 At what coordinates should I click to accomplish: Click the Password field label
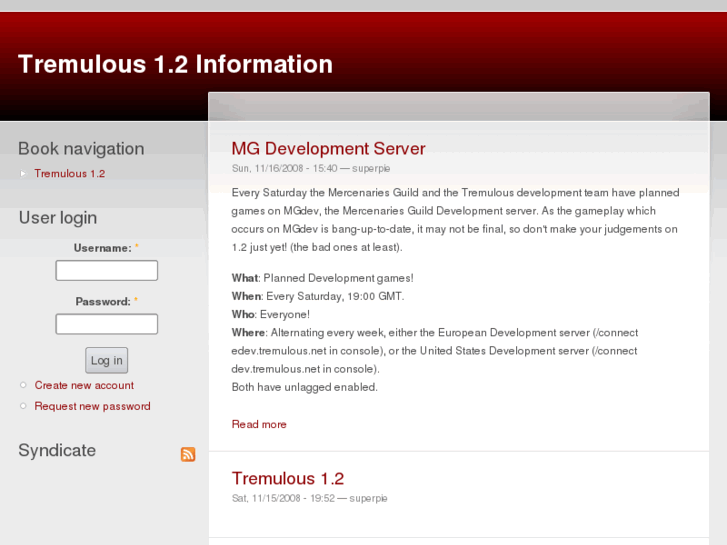tap(103, 302)
